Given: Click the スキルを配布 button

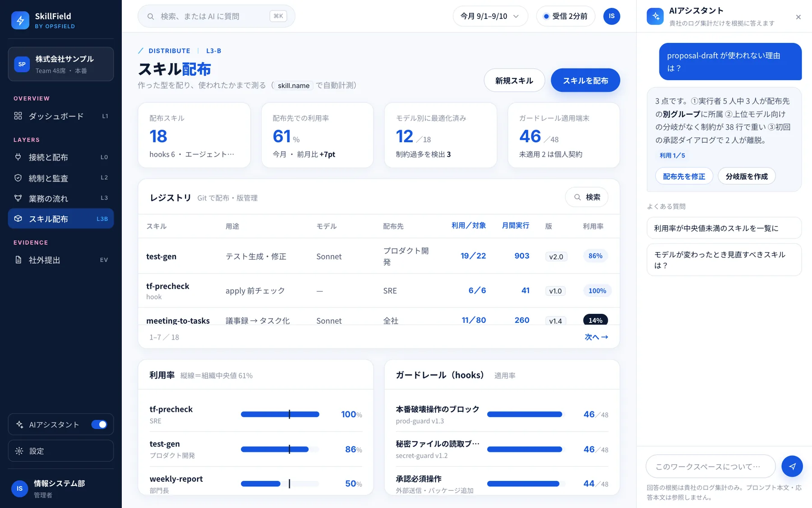Looking at the screenshot, I should [x=586, y=80].
